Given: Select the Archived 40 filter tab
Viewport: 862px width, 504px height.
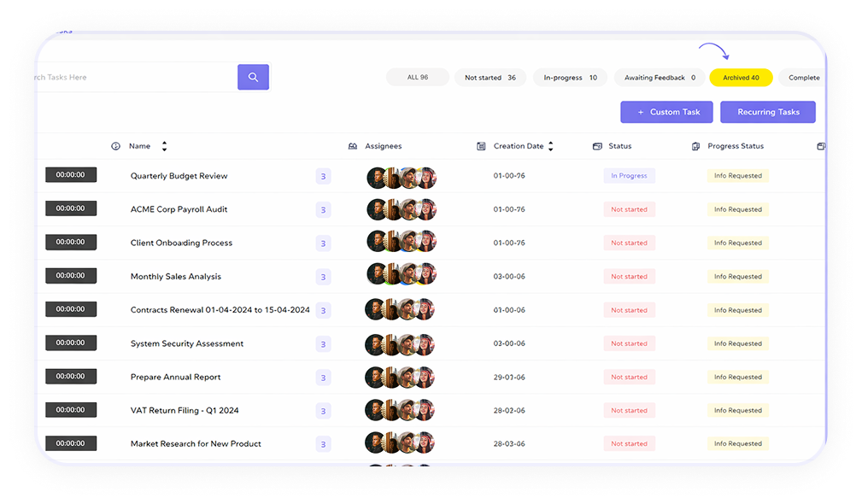Looking at the screenshot, I should 741,78.
